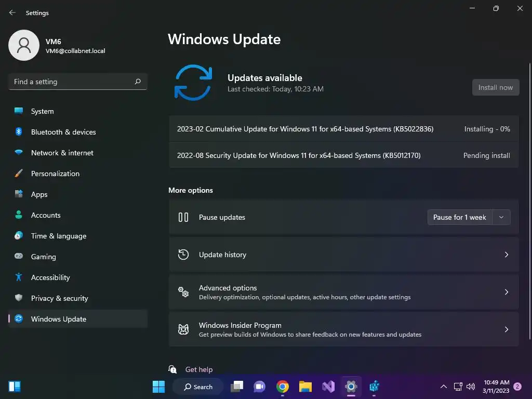Click the Installing - 0% status text
Image resolution: width=532 pixels, height=399 pixels.
tap(487, 129)
